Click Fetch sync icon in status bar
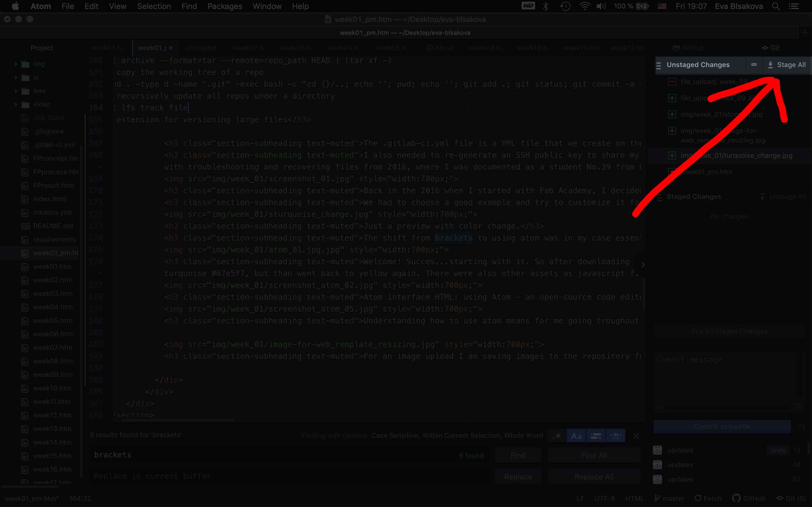812x507 pixels. pyautogui.click(x=698, y=498)
